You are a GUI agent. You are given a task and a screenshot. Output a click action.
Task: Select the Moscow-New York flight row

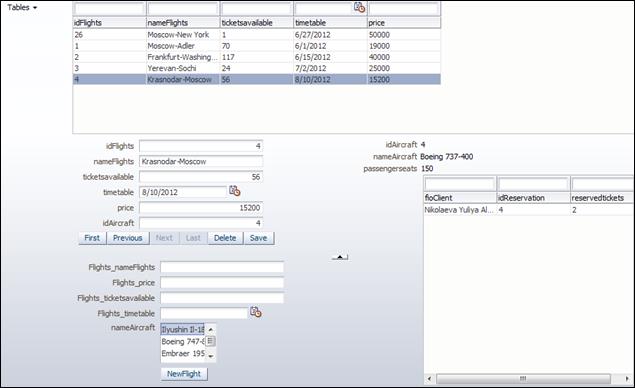click(x=257, y=35)
